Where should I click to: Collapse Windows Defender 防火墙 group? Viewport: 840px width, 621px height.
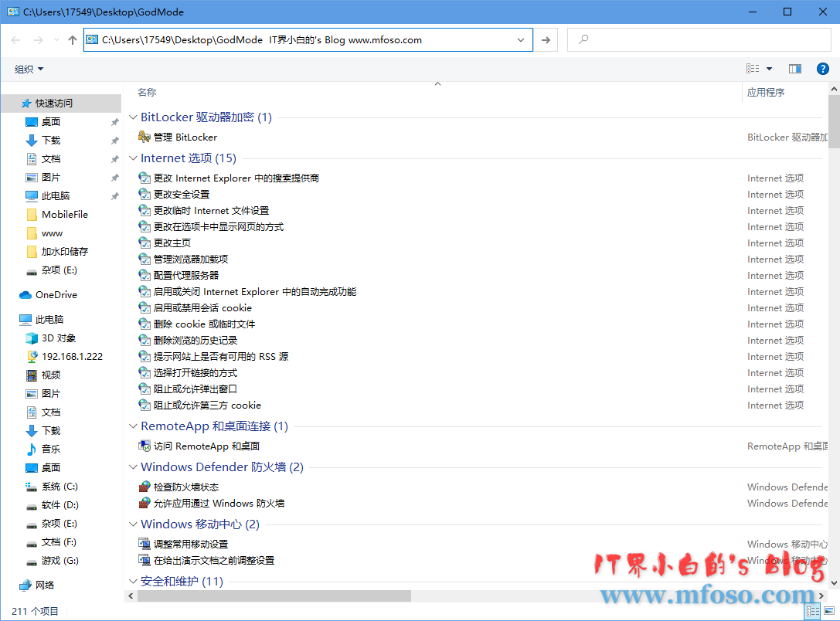pyautogui.click(x=134, y=467)
